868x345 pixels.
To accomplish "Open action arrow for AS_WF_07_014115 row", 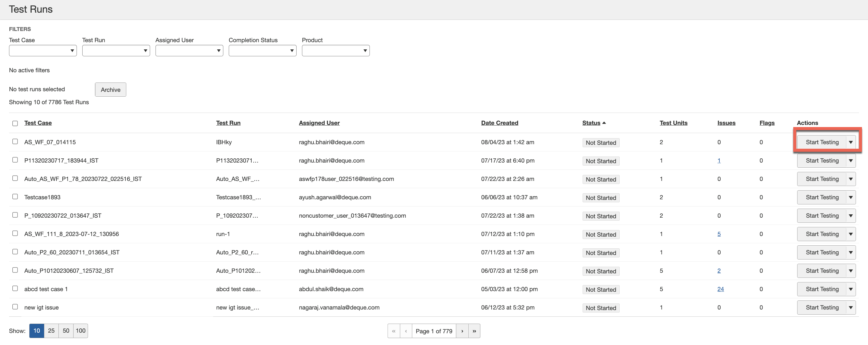I will pos(851,142).
